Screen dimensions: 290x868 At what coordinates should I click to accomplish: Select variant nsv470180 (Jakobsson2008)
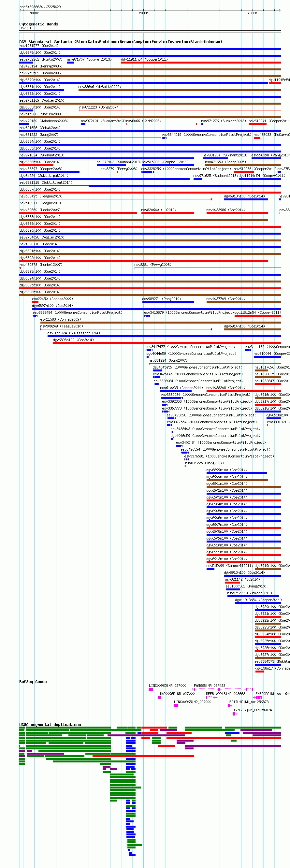click(44, 121)
